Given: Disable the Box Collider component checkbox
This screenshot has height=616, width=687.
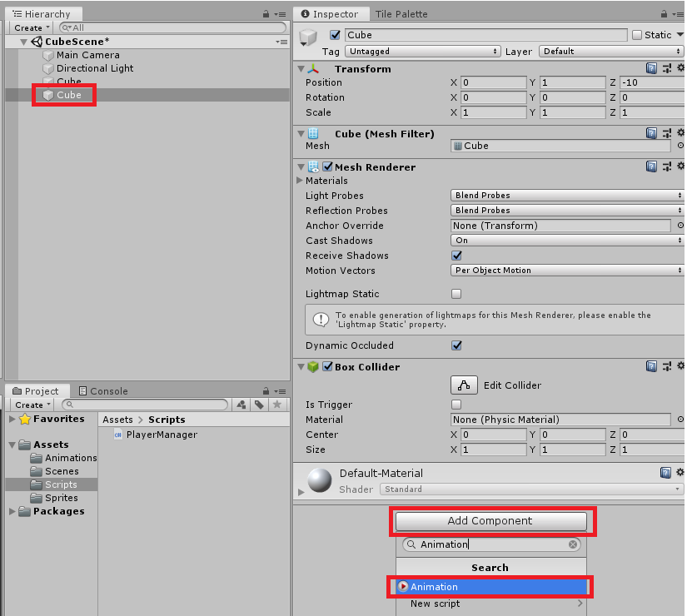Looking at the screenshot, I should (x=327, y=366).
